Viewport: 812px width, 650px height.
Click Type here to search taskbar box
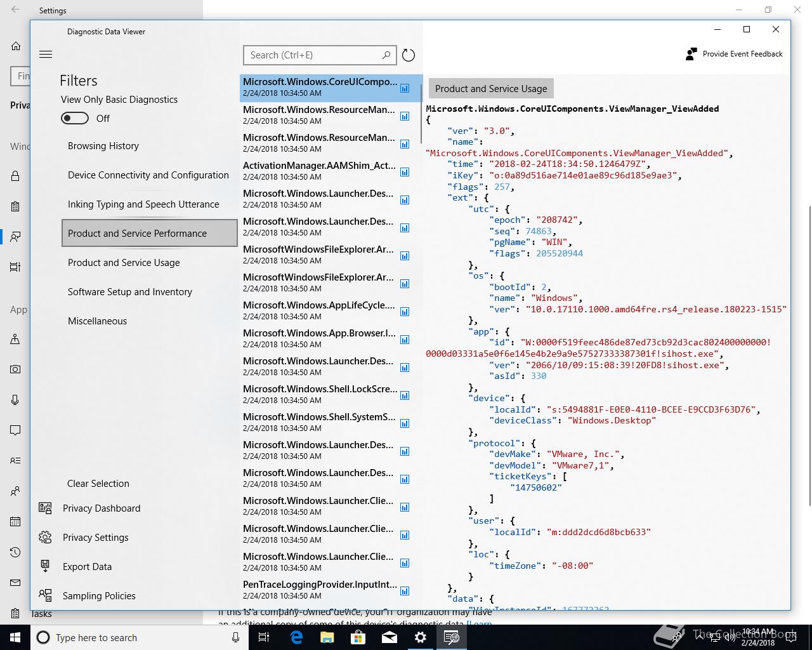(x=140, y=637)
